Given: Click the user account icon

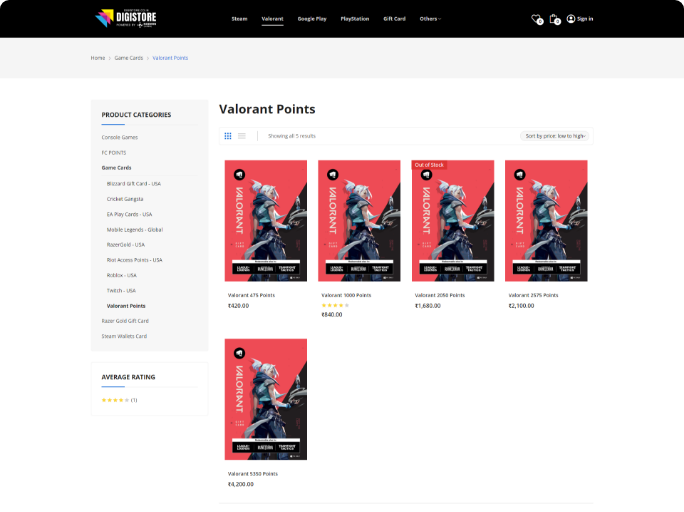Looking at the screenshot, I should click(571, 19).
